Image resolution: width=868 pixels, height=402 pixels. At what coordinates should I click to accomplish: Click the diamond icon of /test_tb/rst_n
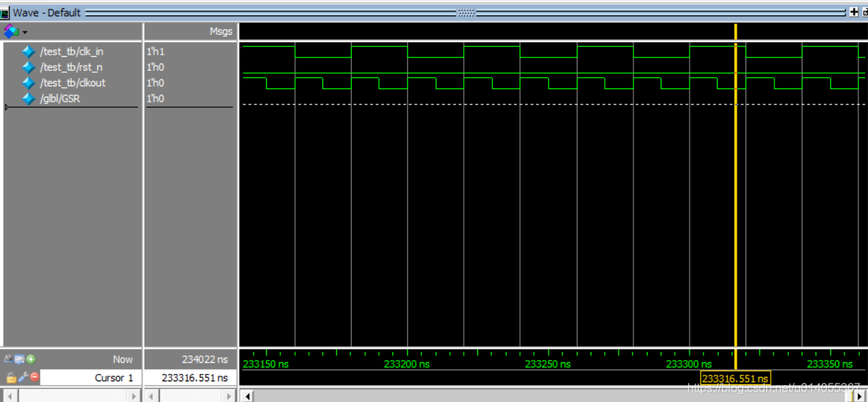(28, 68)
